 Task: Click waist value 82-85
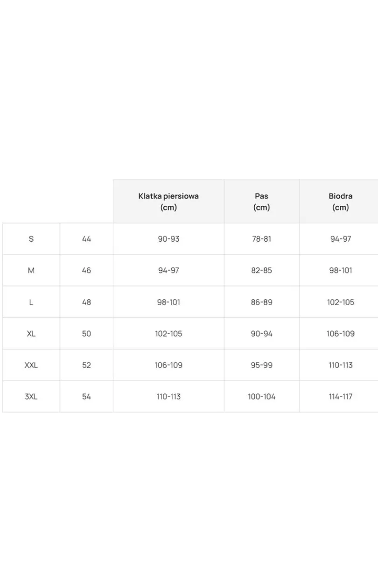click(x=262, y=271)
